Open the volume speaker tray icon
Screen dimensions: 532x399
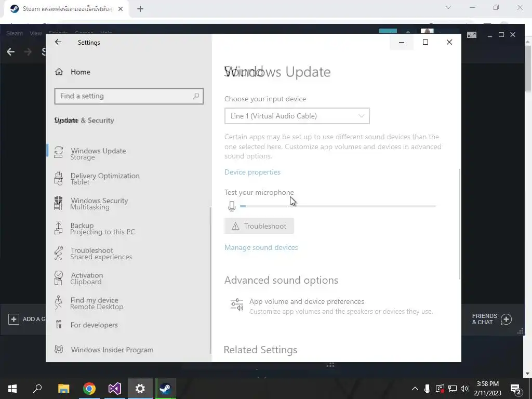tap(465, 389)
